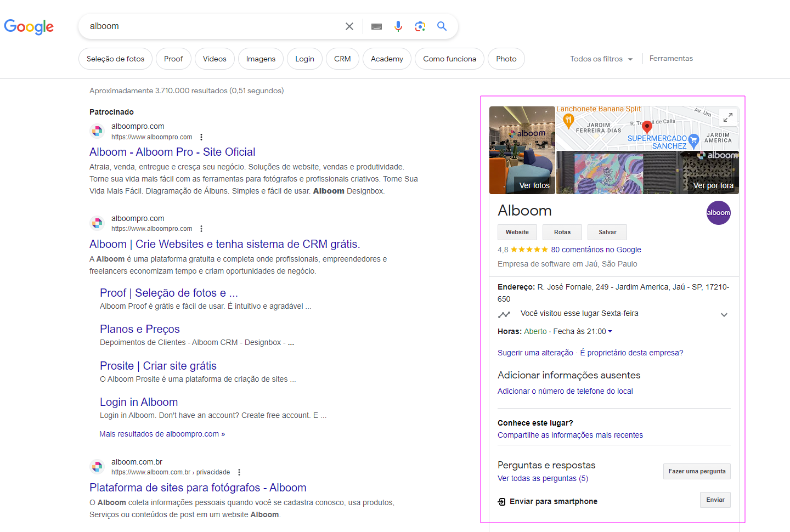Click the Salvar button

[607, 232]
